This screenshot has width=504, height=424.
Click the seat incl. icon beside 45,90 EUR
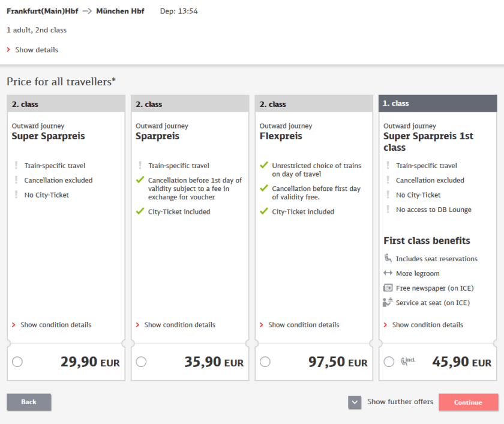point(407,362)
